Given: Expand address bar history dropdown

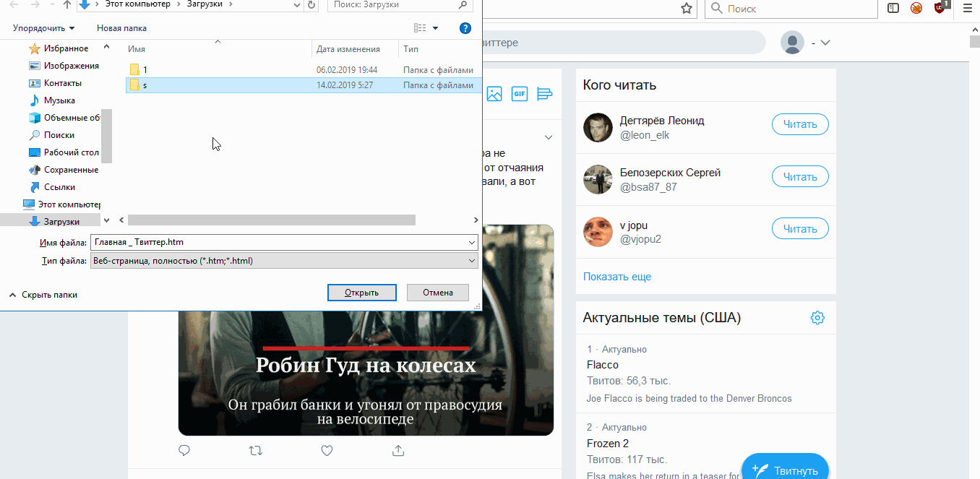Looking at the screenshot, I should tap(297, 5).
